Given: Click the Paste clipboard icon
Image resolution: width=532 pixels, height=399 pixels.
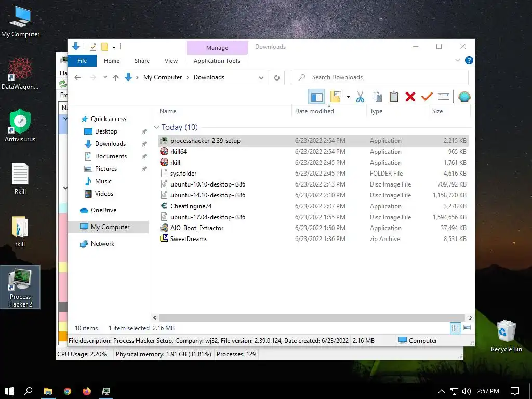Looking at the screenshot, I should tap(394, 97).
